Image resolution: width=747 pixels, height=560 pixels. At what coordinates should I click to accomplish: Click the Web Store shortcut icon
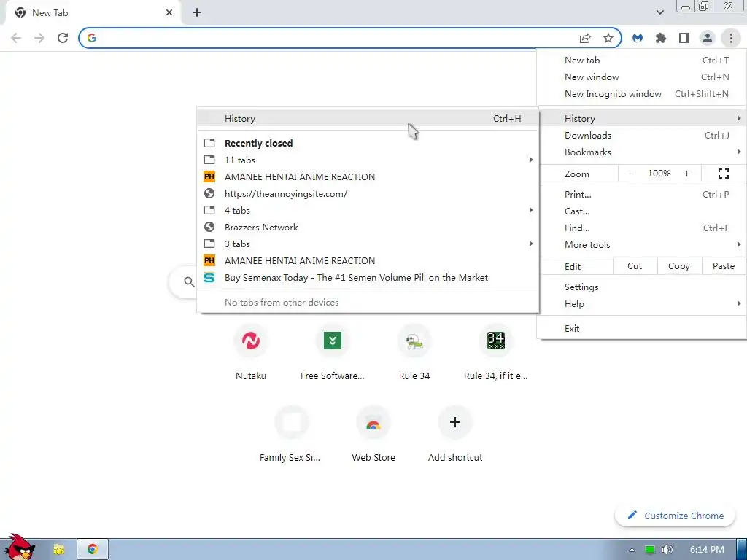coord(373,423)
